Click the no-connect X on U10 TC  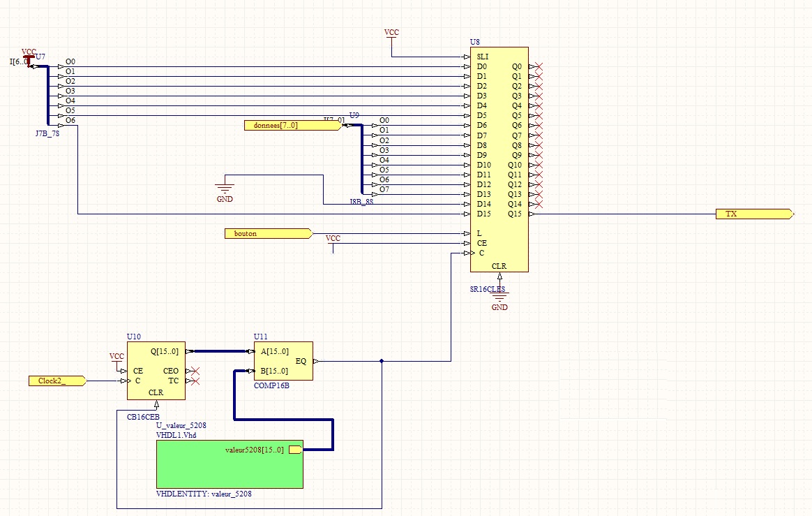point(196,381)
